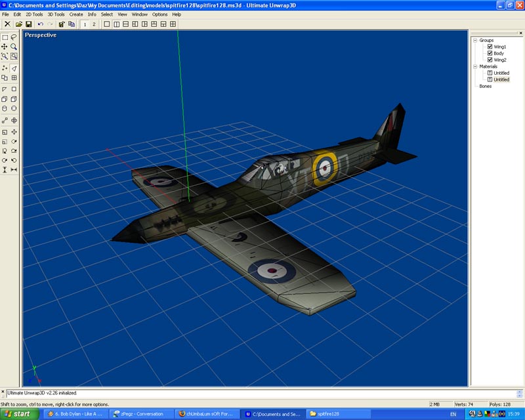Choose the single-pane viewport layout icon
This screenshot has width=525, height=420.
pos(107,24)
